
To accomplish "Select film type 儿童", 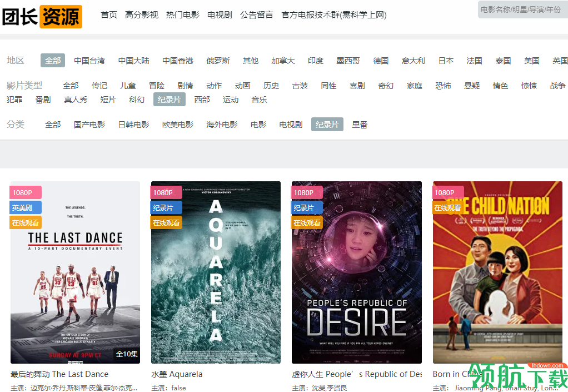I will point(128,86).
